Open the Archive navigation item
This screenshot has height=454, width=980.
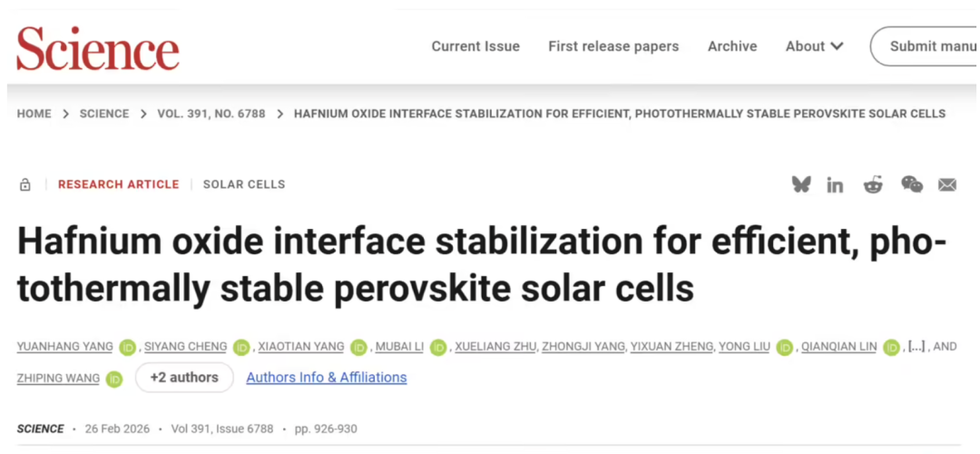(x=732, y=46)
